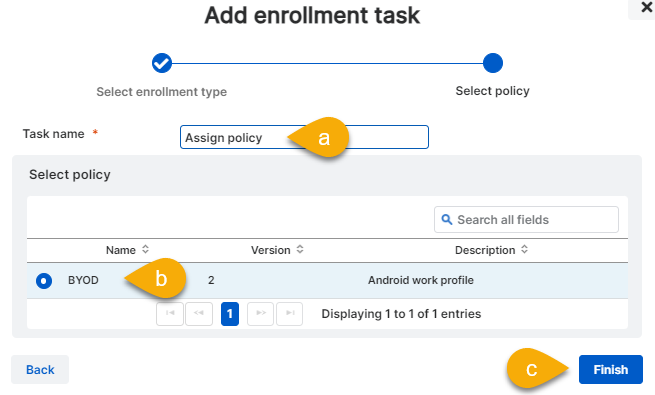Sort the table by Version column

277,250
